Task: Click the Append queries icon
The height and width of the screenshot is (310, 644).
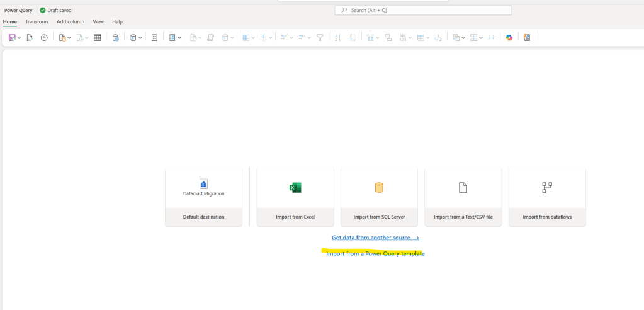Action: (473, 37)
